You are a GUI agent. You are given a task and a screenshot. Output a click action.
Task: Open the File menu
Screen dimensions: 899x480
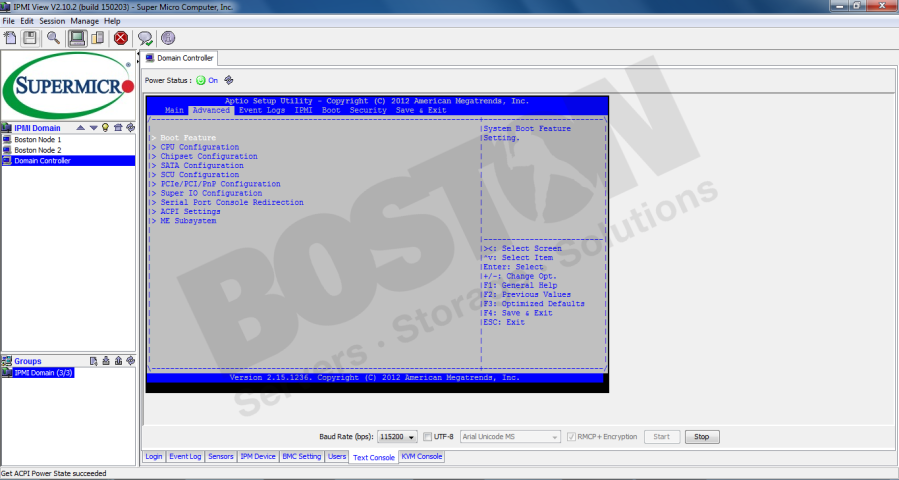[9, 21]
